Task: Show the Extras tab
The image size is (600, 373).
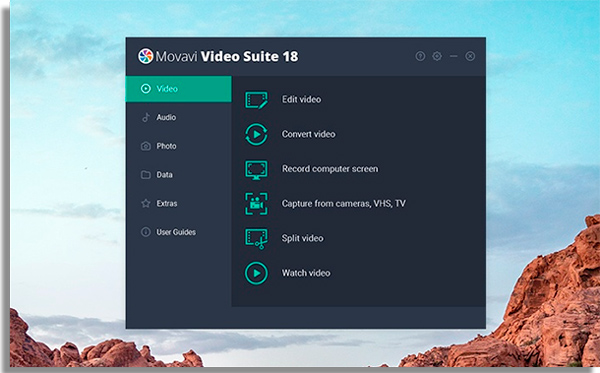Action: point(179,204)
